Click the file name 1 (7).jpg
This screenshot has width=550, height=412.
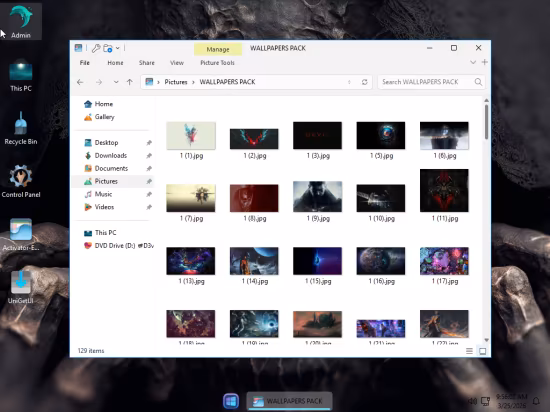[191, 218]
